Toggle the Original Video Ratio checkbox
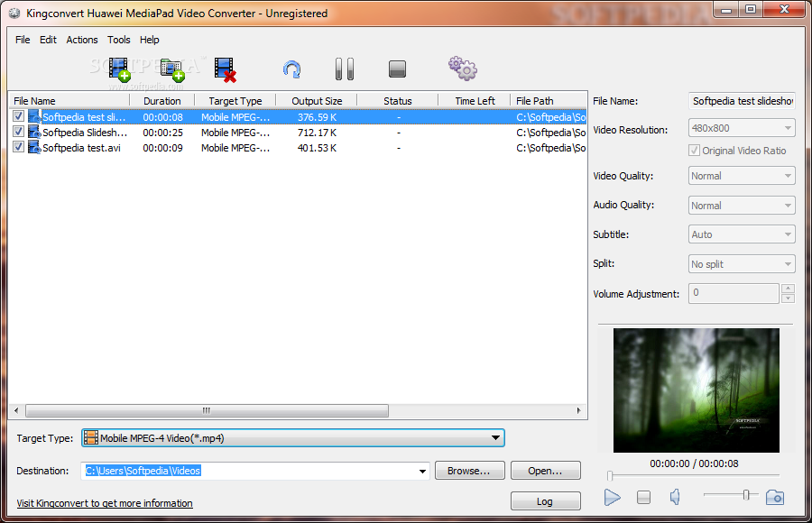The width and height of the screenshot is (812, 523). pos(694,151)
